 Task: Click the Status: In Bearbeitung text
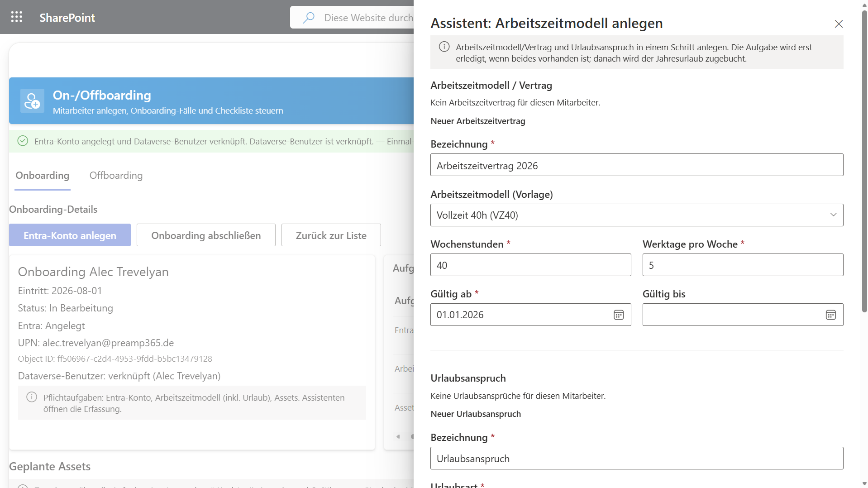coord(65,308)
